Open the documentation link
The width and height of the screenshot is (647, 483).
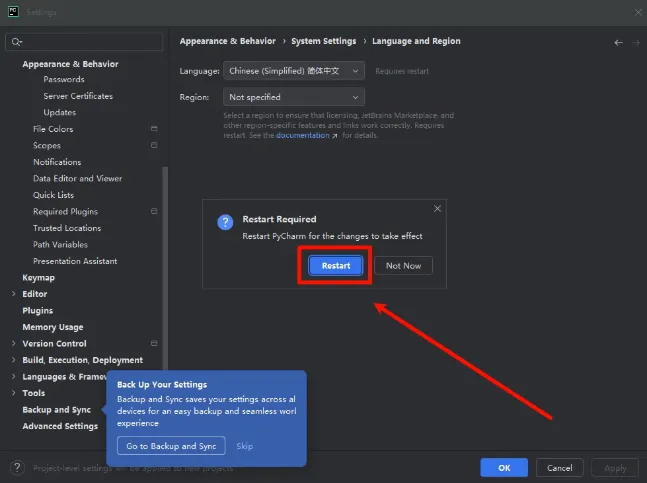[x=302, y=135]
